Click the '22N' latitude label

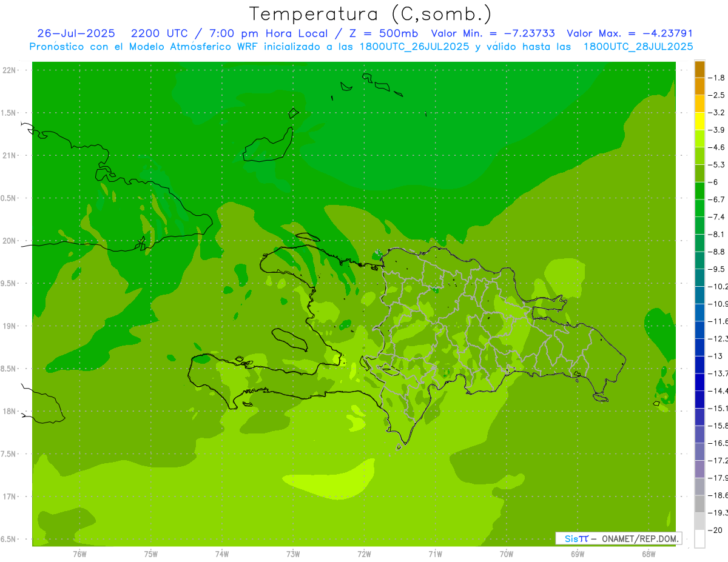[x=9, y=70]
